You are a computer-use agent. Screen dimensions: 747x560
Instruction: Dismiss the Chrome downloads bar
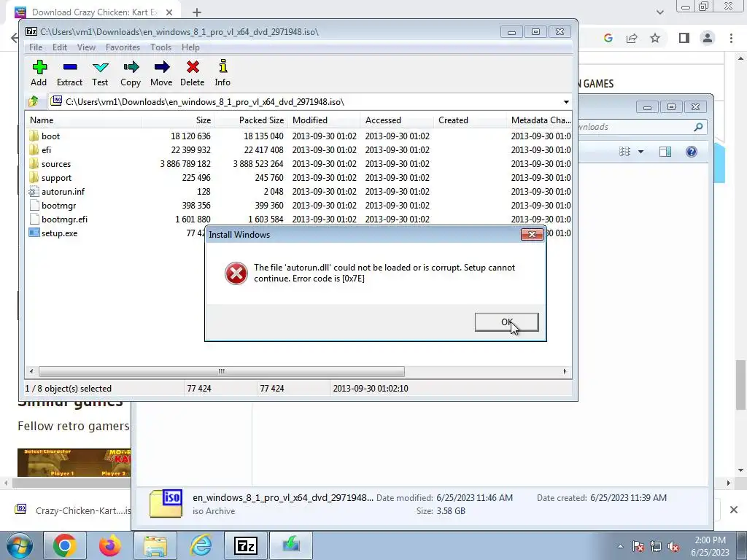point(734,510)
